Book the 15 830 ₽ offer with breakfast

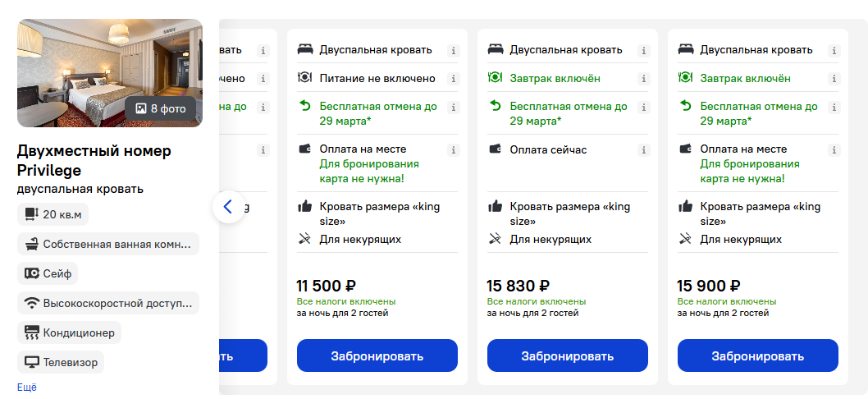pyautogui.click(x=568, y=355)
